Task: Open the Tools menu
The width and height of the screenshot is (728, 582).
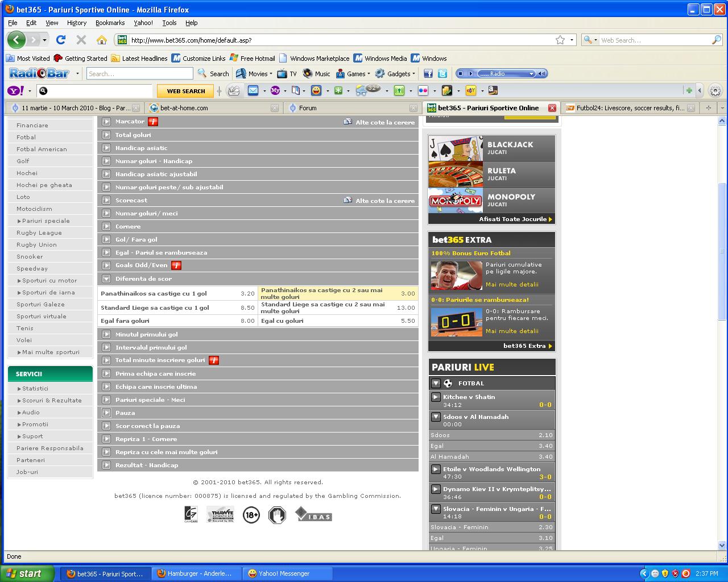Action: (169, 23)
